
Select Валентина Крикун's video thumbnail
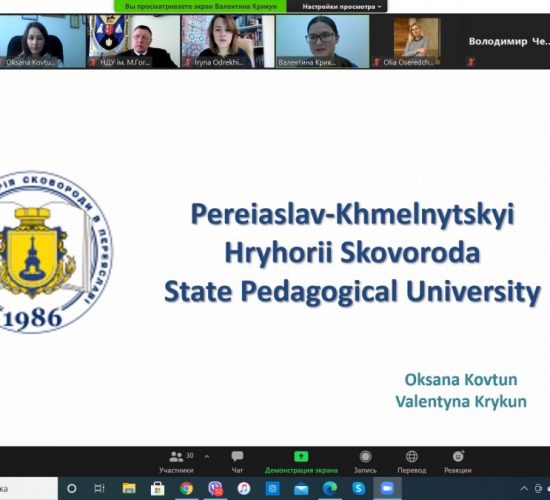[x=322, y=41]
